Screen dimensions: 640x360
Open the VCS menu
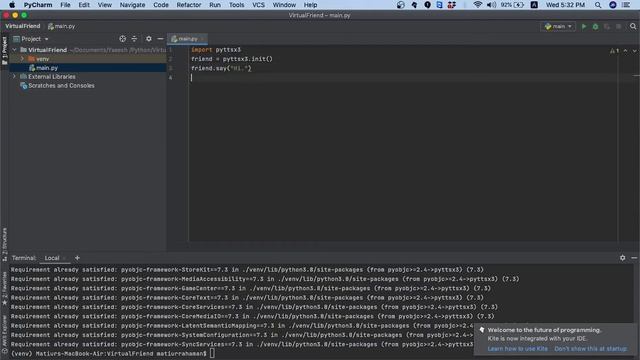(258, 5)
